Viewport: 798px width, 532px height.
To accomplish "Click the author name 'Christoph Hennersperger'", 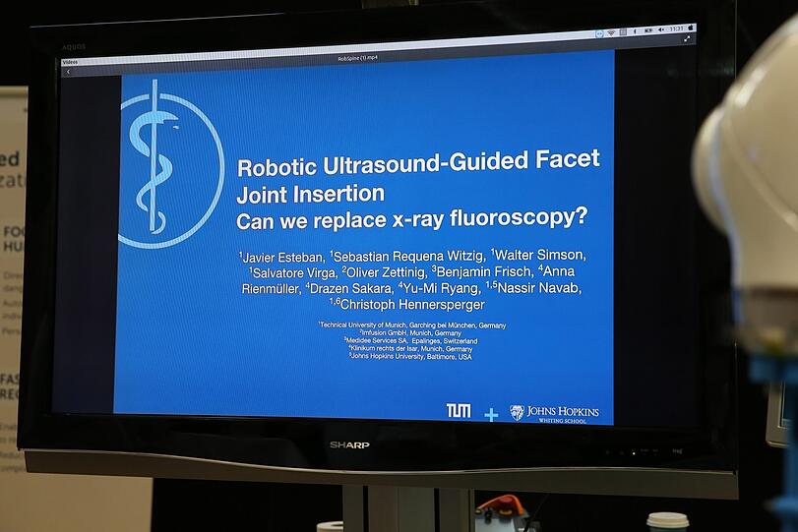I will (x=412, y=305).
